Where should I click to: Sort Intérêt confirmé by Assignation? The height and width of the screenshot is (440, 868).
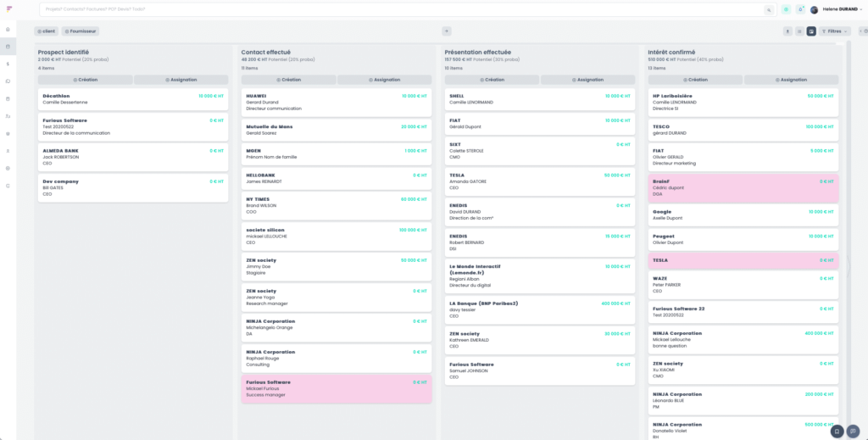click(x=791, y=80)
